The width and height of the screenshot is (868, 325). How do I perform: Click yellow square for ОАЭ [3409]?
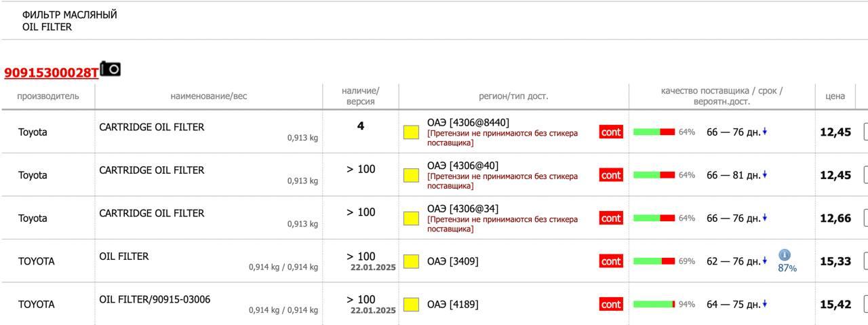[x=411, y=261]
